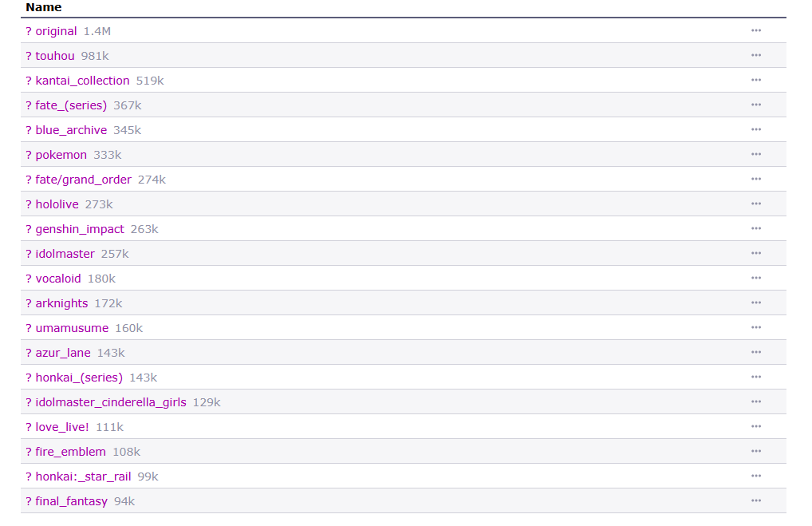
Task: Open the more-options dots for hololive
Action: tap(755, 204)
